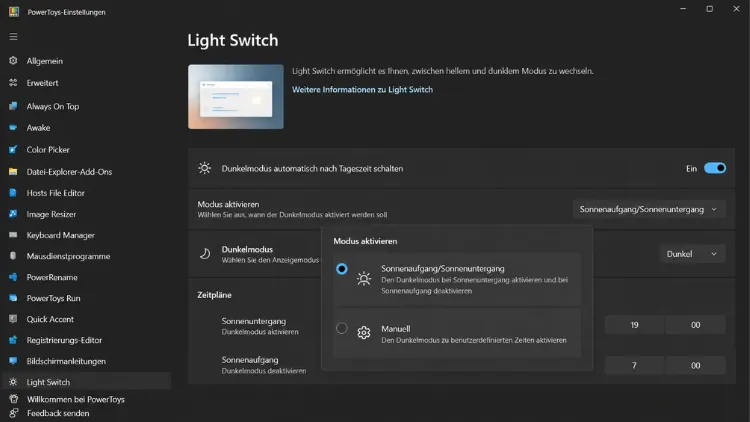
Task: Click the PowerRename icon
Action: coord(13,277)
